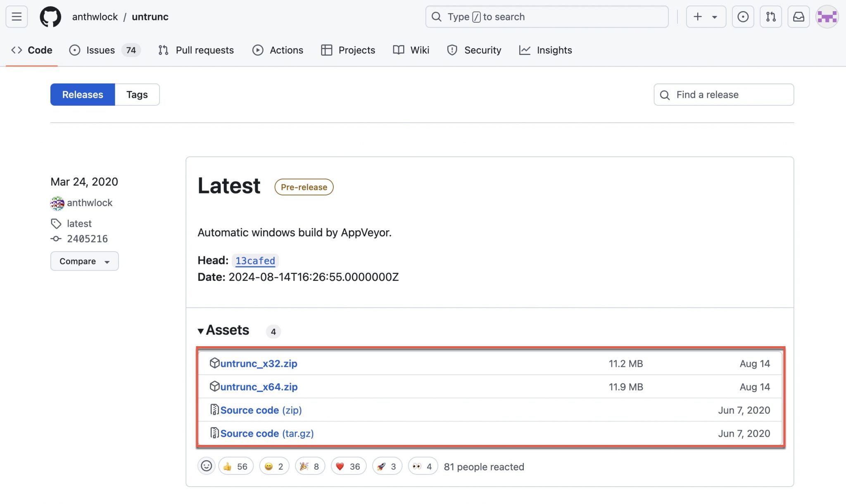Toggle the thumbs up reaction

(x=235, y=466)
